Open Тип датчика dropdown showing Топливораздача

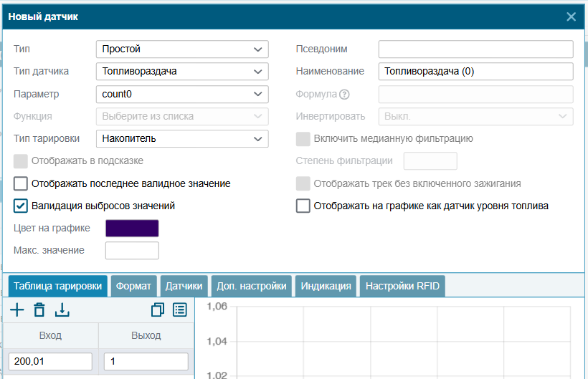click(x=182, y=72)
